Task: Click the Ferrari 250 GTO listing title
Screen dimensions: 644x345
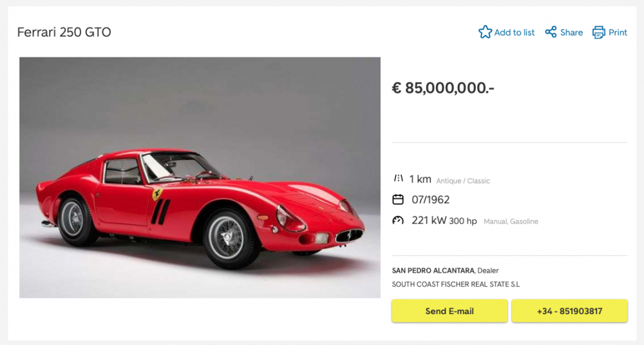Action: point(64,32)
